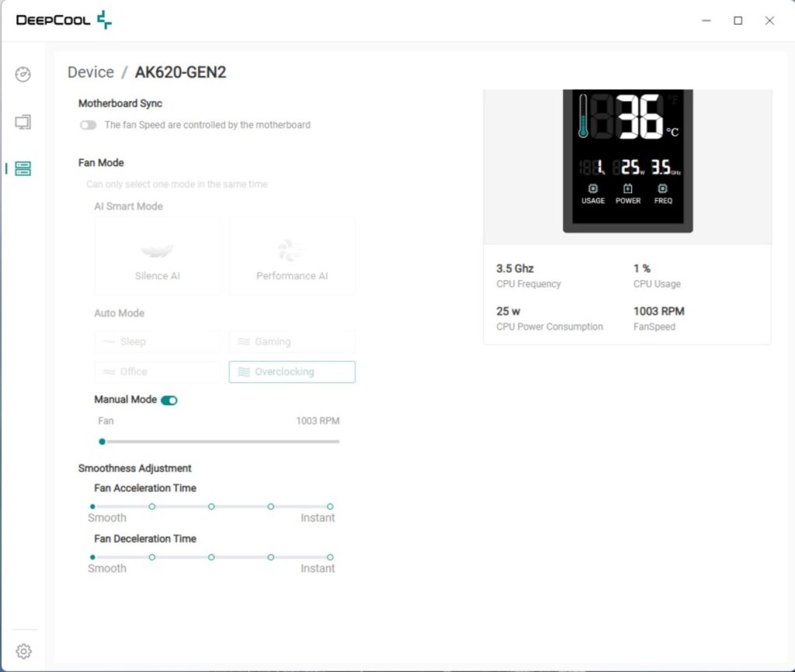Click the Device breadcrumb link
The image size is (795, 672).
[x=91, y=72]
